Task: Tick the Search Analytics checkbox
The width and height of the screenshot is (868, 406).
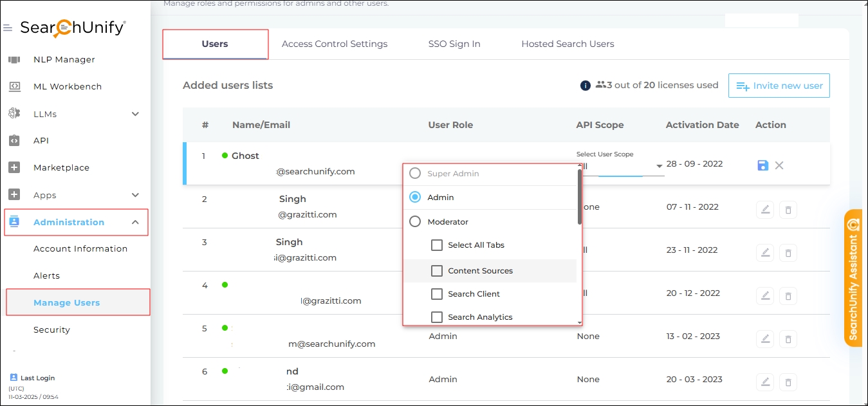Action: tap(437, 317)
